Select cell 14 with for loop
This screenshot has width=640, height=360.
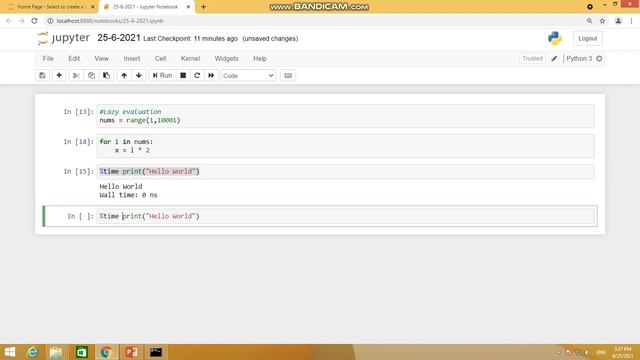pyautogui.click(x=345, y=146)
